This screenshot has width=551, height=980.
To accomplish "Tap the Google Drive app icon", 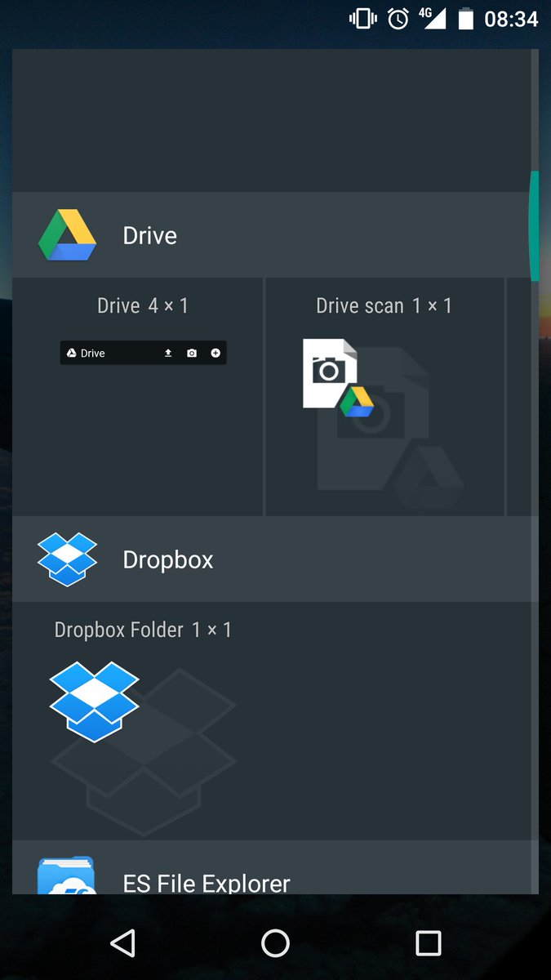I will (68, 235).
